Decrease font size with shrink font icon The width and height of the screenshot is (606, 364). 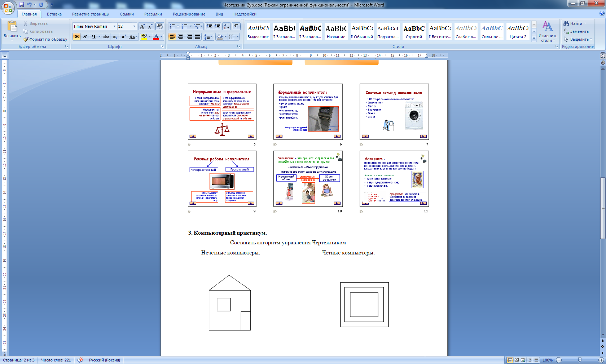[150, 26]
